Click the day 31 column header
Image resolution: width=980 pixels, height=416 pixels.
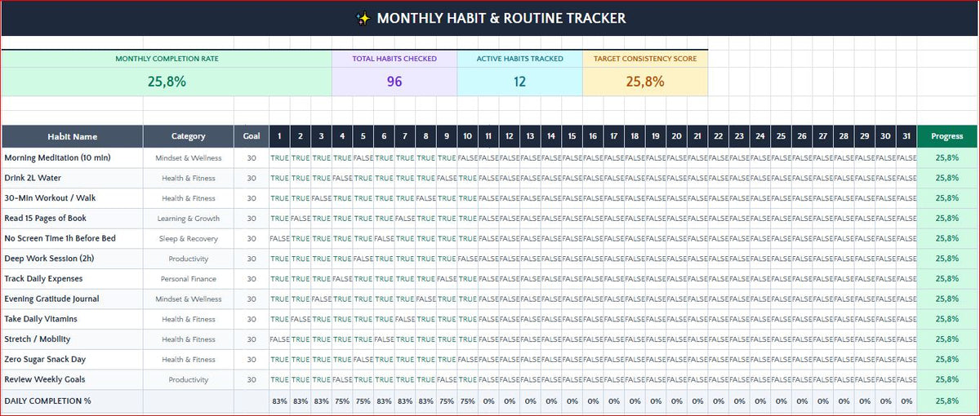point(906,136)
